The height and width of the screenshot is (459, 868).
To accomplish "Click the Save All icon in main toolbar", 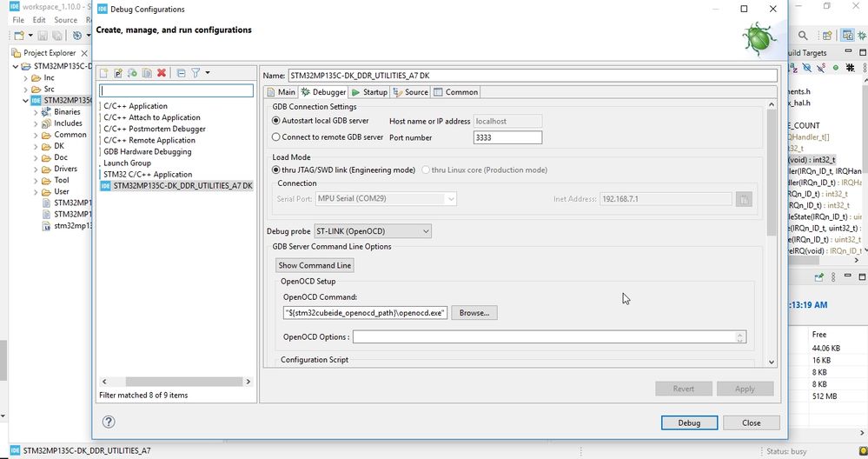I will 57,36.
